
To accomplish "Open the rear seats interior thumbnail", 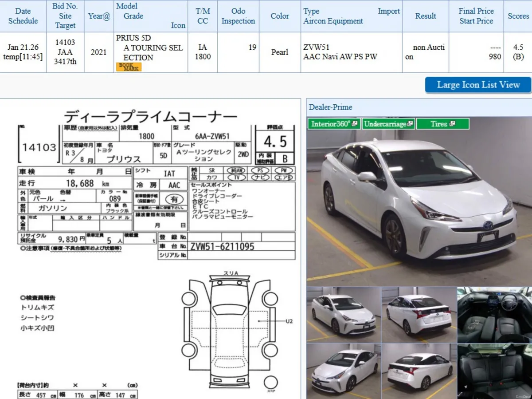I will click(x=494, y=371).
